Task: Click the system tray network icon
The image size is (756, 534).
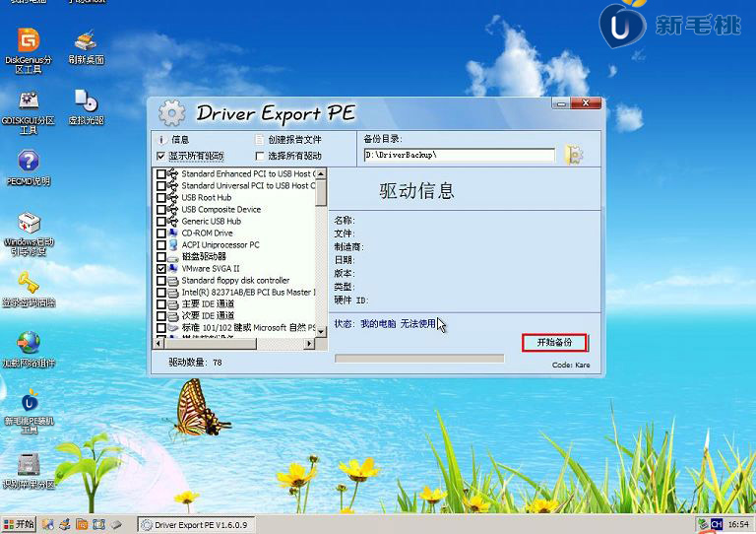Action: (x=703, y=524)
